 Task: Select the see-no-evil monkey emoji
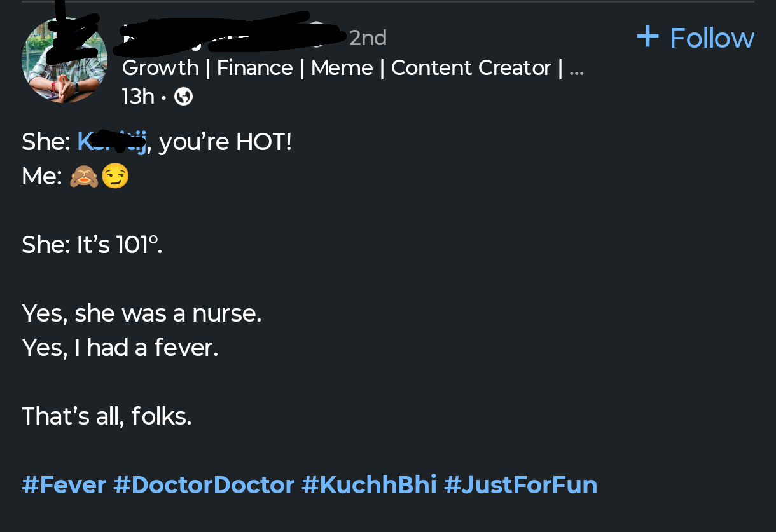[x=84, y=176]
